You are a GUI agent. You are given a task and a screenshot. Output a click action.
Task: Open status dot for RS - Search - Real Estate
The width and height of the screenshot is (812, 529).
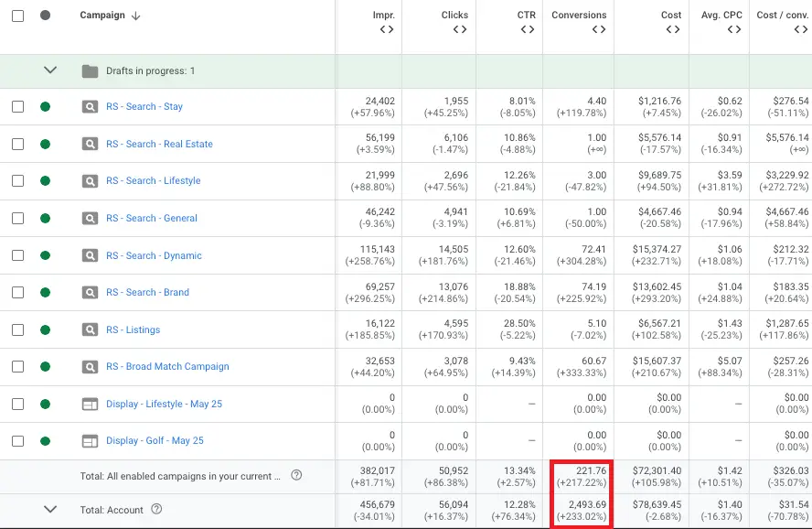[x=45, y=144]
